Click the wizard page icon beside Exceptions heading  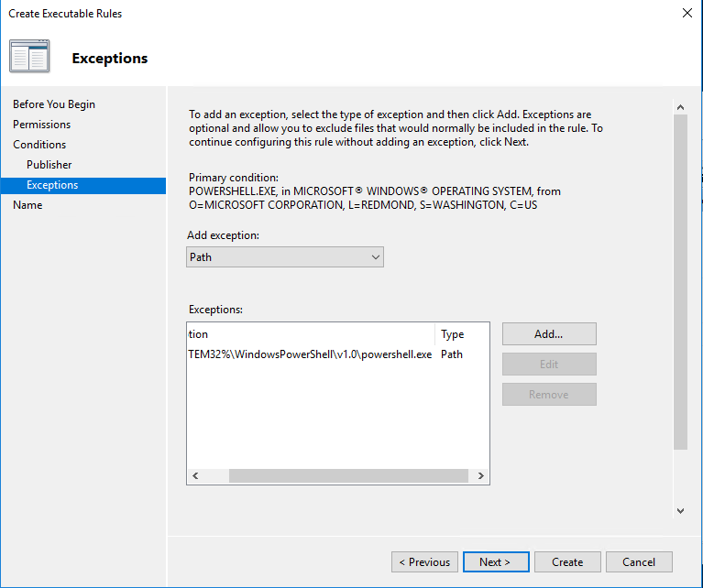tap(29, 57)
